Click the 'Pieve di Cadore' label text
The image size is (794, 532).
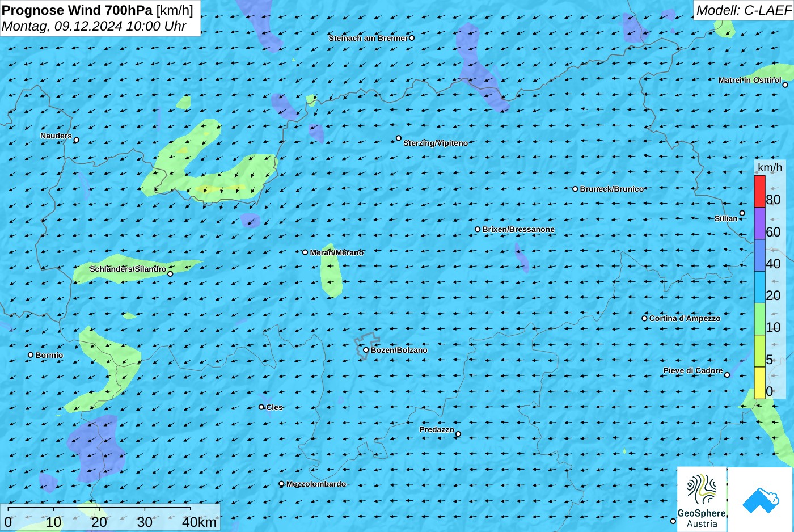[693, 370]
